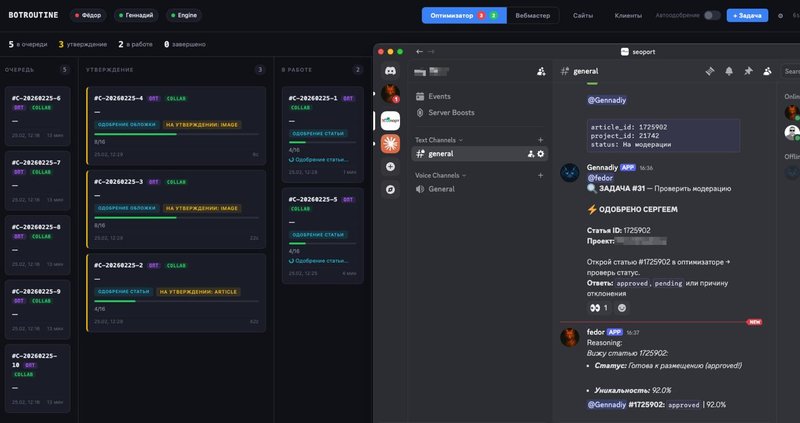Click @Gennadiy mention above code block
Screen dimensions: 800x423
[x=607, y=100]
